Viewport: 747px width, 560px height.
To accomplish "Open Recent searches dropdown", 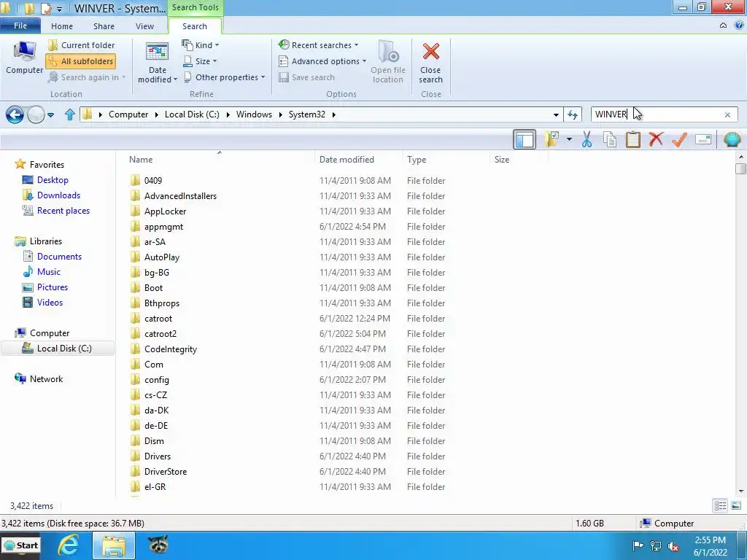I will coord(318,45).
